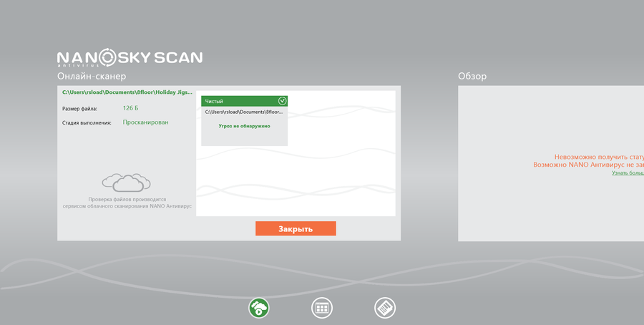
Task: Click the scanned file path heading
Action: (x=127, y=92)
